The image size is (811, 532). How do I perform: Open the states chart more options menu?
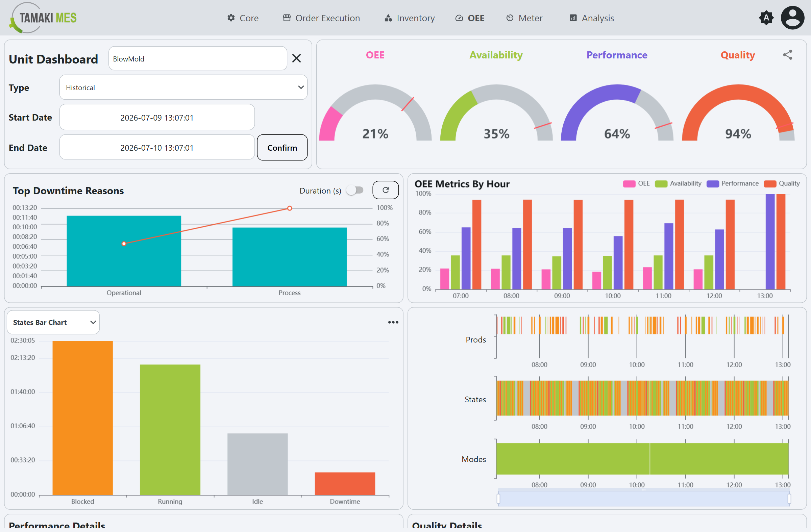(x=393, y=322)
